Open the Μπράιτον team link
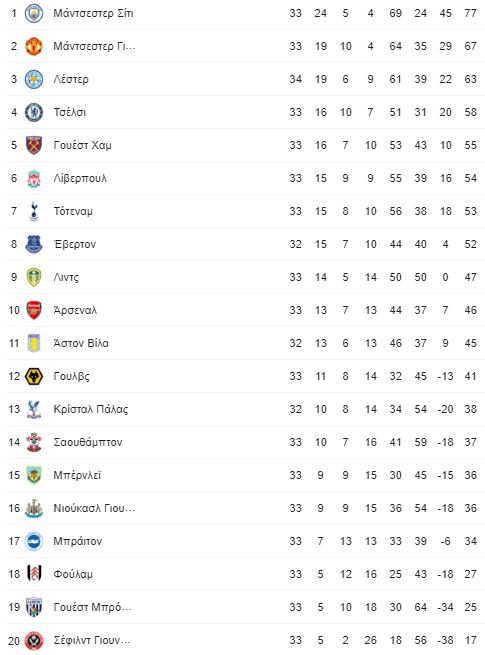 (x=78, y=541)
